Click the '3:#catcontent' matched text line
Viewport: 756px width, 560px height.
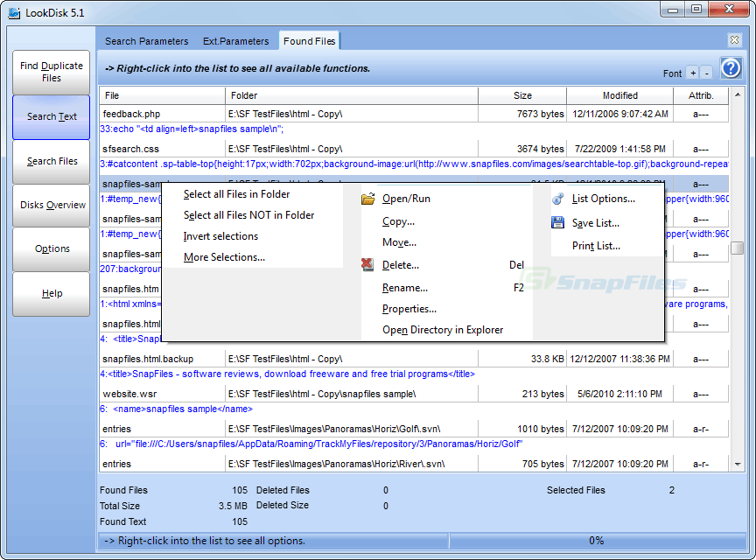pyautogui.click(x=414, y=164)
